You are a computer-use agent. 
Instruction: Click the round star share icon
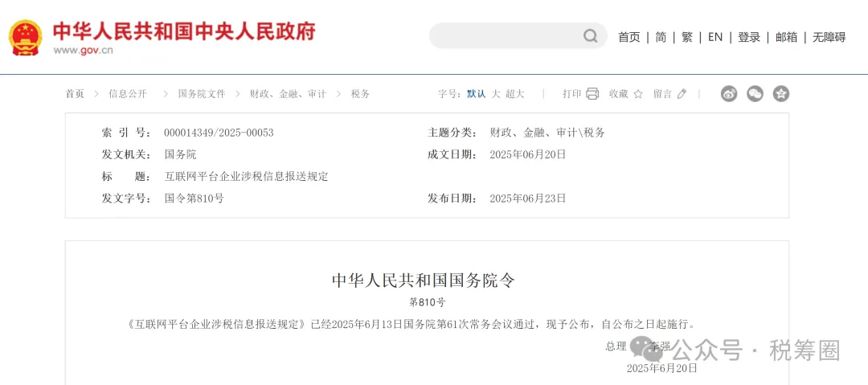point(781,93)
